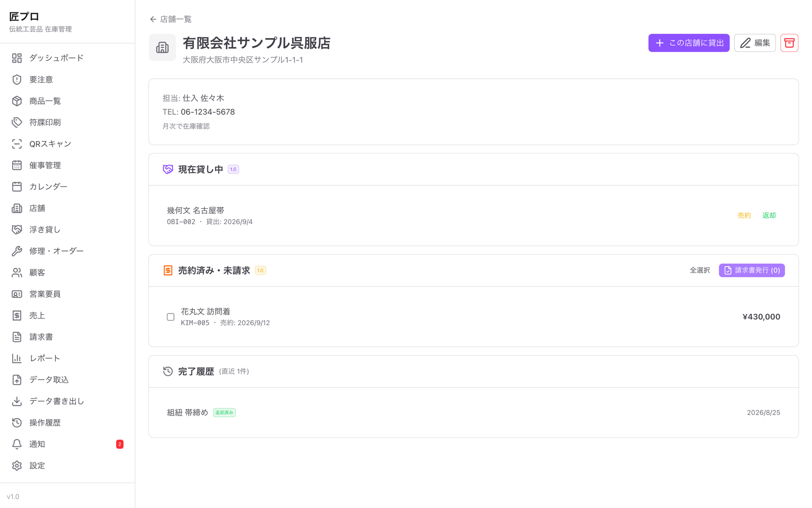The width and height of the screenshot is (812, 508).
Task: Click the 営業要員 ID card icon
Action: point(17,294)
